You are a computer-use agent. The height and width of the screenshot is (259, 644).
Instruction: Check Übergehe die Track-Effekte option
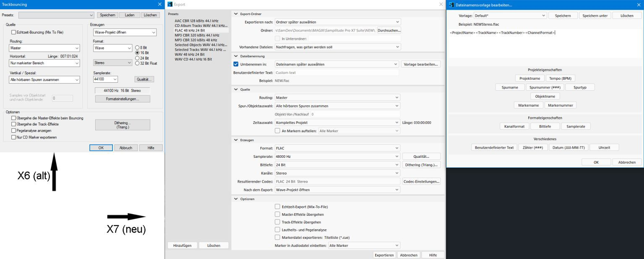(14, 124)
